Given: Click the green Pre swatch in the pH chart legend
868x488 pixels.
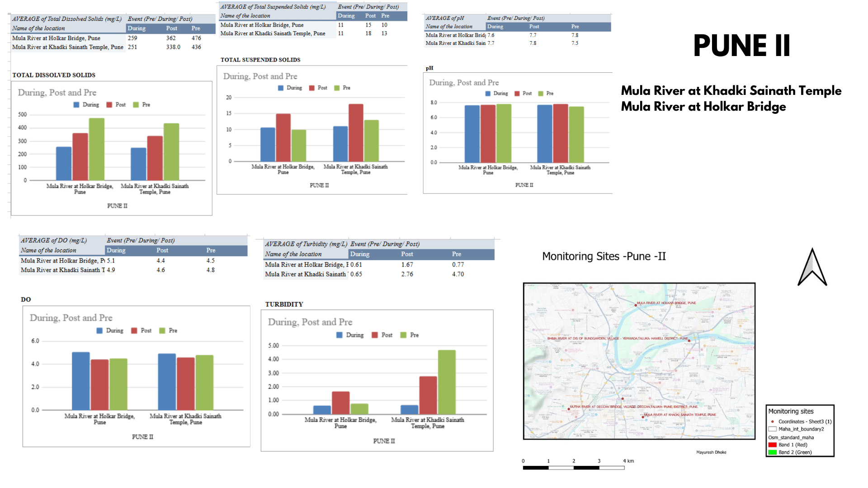Looking at the screenshot, I should pos(541,94).
